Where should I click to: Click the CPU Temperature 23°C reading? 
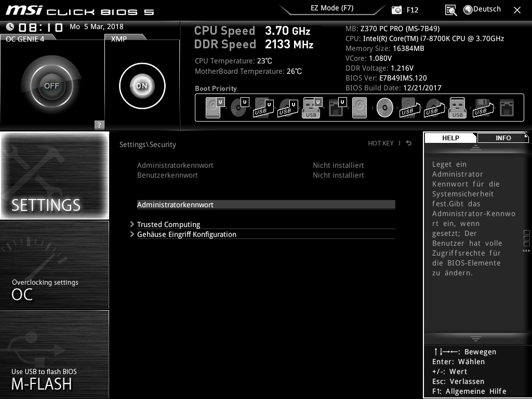pyautogui.click(x=233, y=61)
